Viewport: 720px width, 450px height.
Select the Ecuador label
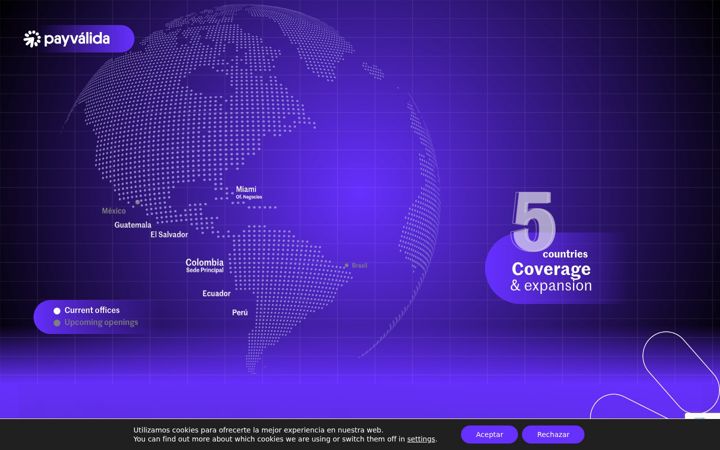point(216,293)
